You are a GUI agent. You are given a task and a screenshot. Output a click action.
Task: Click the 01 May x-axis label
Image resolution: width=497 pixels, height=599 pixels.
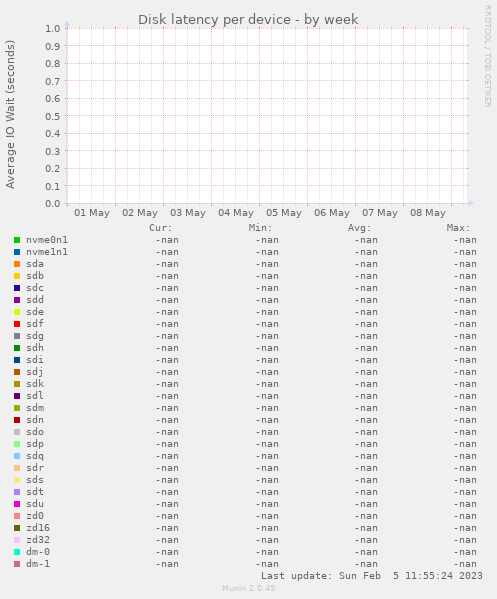point(92,213)
